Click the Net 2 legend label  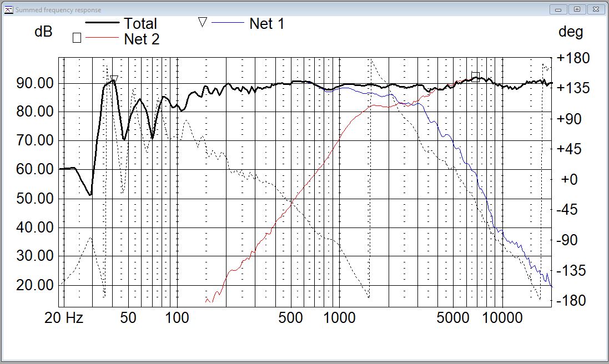click(142, 39)
